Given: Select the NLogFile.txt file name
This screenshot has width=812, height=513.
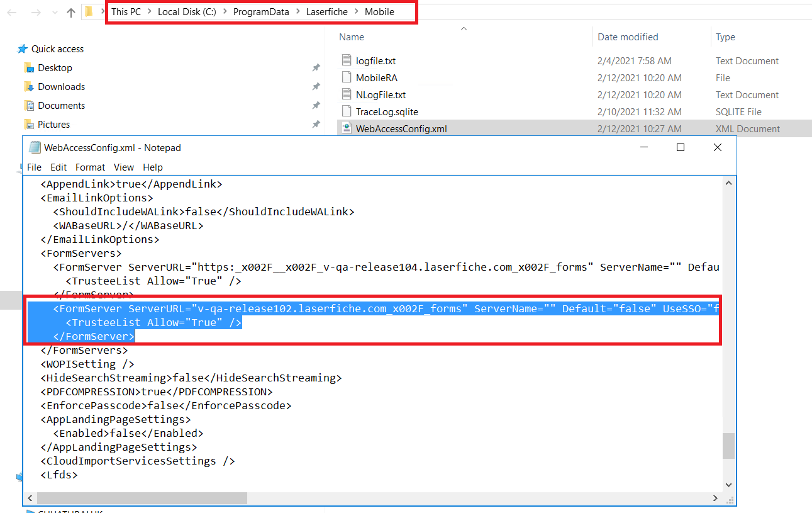Looking at the screenshot, I should pos(381,94).
